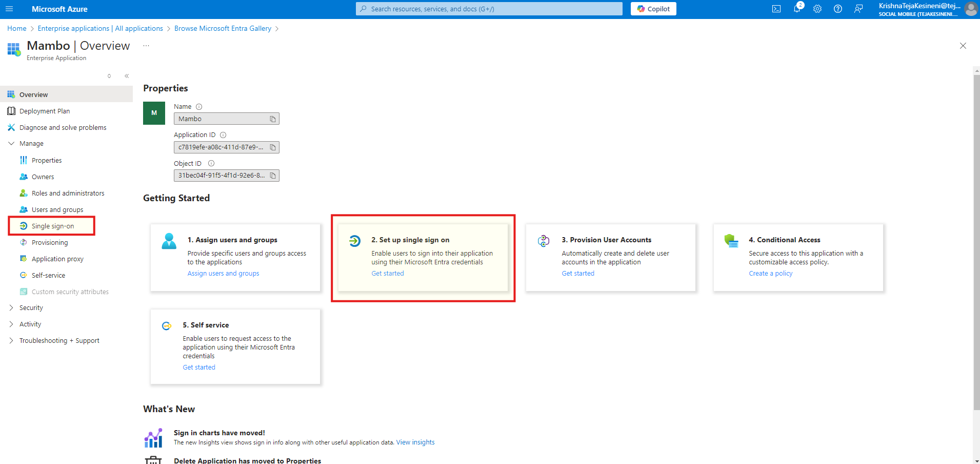Click the View insights link
Image resolution: width=980 pixels, height=464 pixels.
(415, 442)
